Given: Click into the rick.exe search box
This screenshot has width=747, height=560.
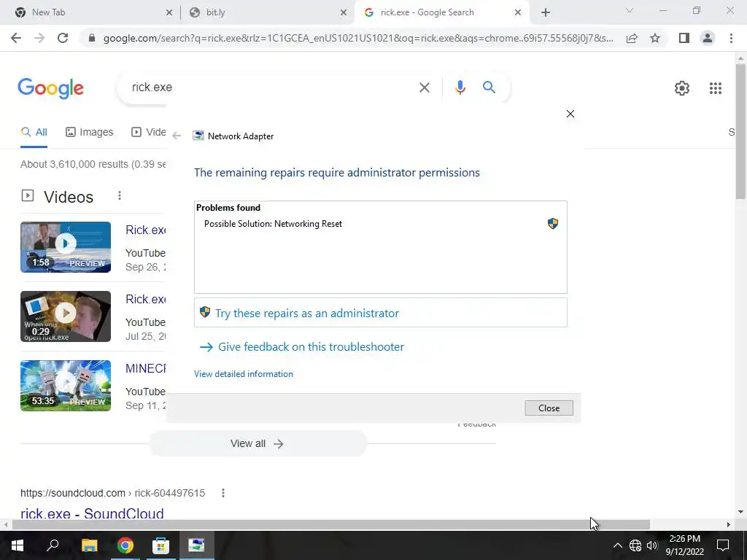Looking at the screenshot, I should [271, 87].
